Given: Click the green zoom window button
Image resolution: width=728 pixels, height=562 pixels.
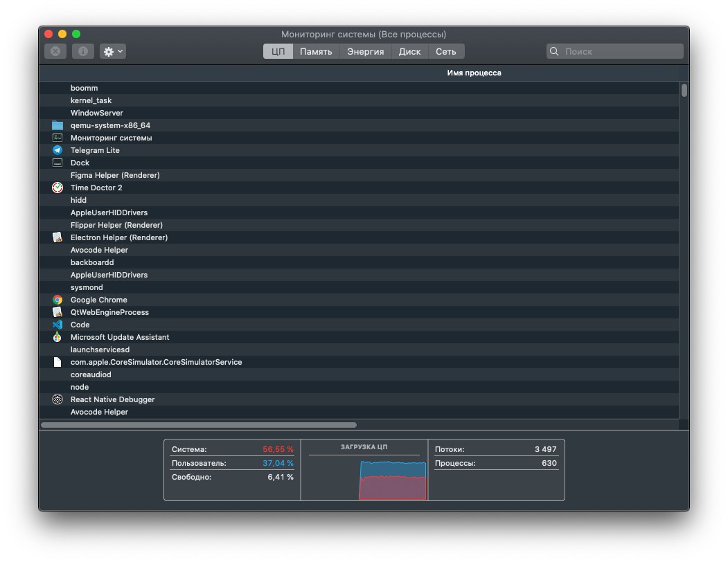Looking at the screenshot, I should point(76,34).
